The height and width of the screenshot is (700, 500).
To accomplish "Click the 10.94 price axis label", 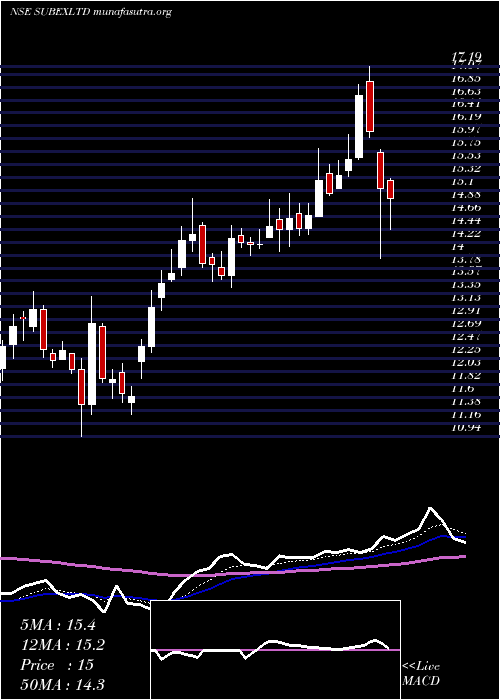I will 466,428.
